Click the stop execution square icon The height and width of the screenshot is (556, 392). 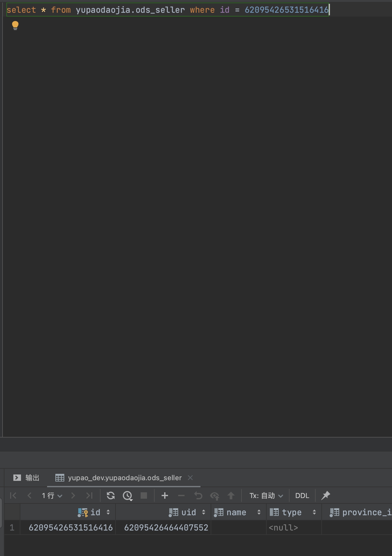(144, 495)
